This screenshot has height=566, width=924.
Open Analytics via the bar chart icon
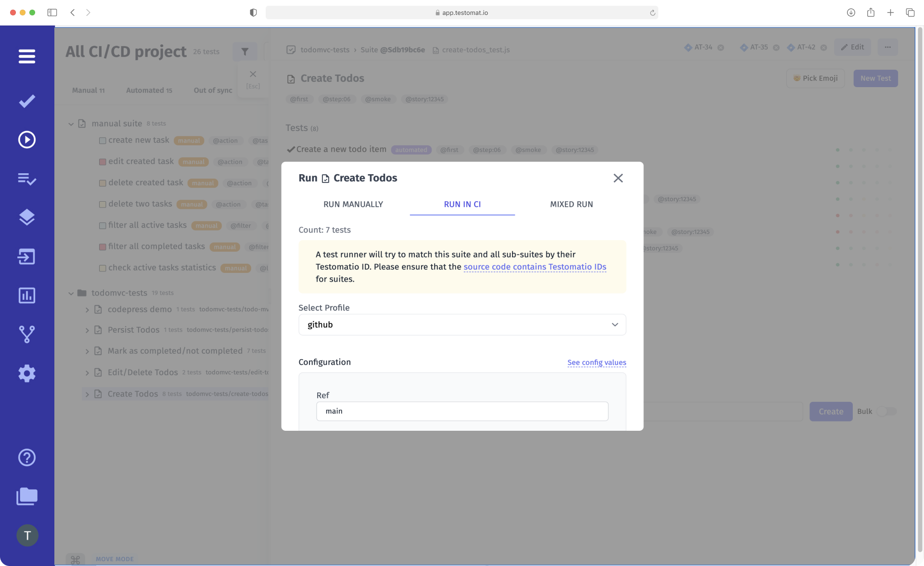pyautogui.click(x=27, y=296)
